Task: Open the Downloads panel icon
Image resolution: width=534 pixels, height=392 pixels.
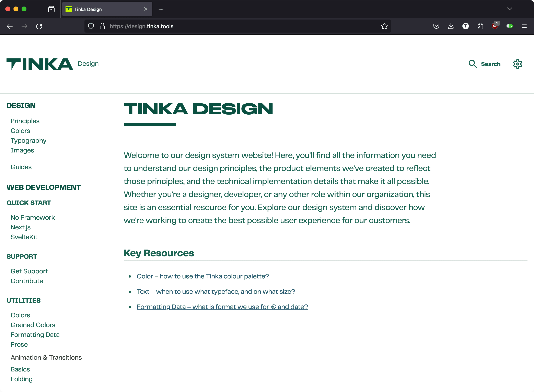Action: 451,26
